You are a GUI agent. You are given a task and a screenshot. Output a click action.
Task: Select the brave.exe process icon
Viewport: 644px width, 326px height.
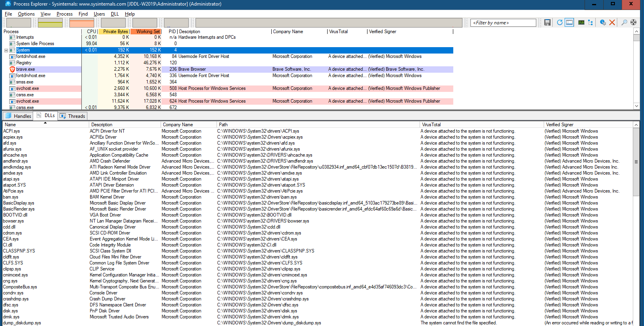click(x=12, y=69)
